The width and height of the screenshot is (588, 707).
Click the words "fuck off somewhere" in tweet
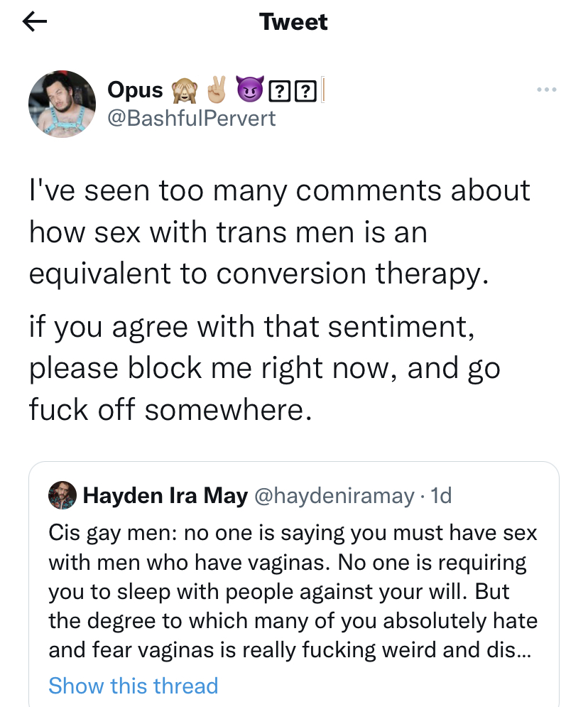(170, 409)
